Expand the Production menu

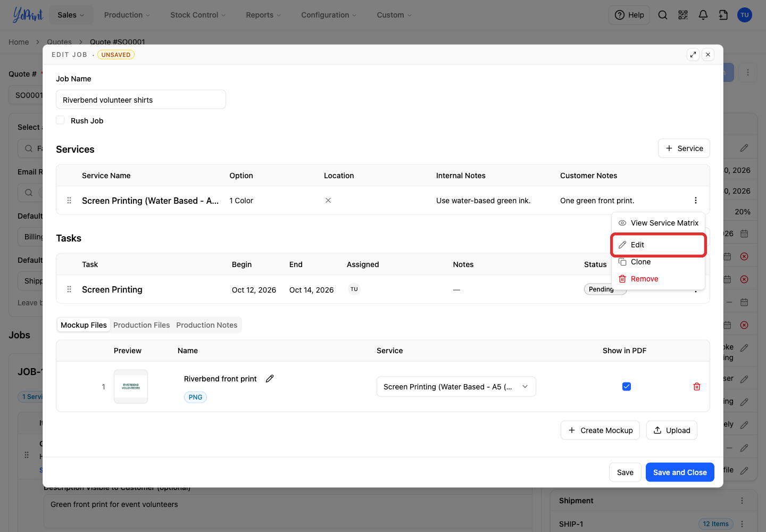tap(127, 15)
